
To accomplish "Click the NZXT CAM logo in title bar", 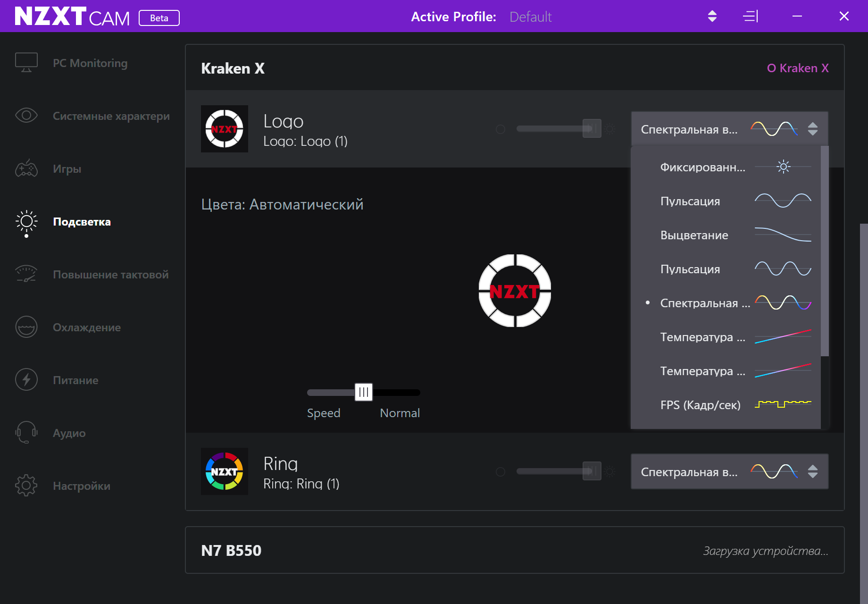I will 72,17.
